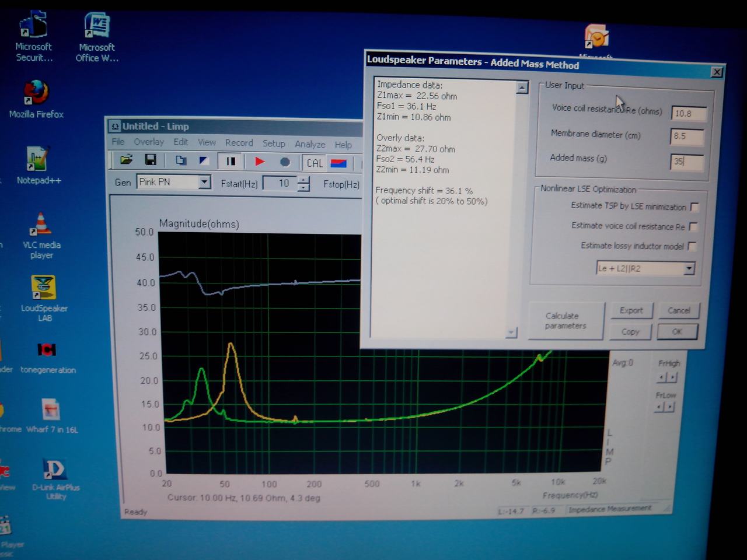Decrease Fstart value with down spinner arrow
Image resolution: width=747 pixels, height=560 pixels.
click(x=303, y=188)
